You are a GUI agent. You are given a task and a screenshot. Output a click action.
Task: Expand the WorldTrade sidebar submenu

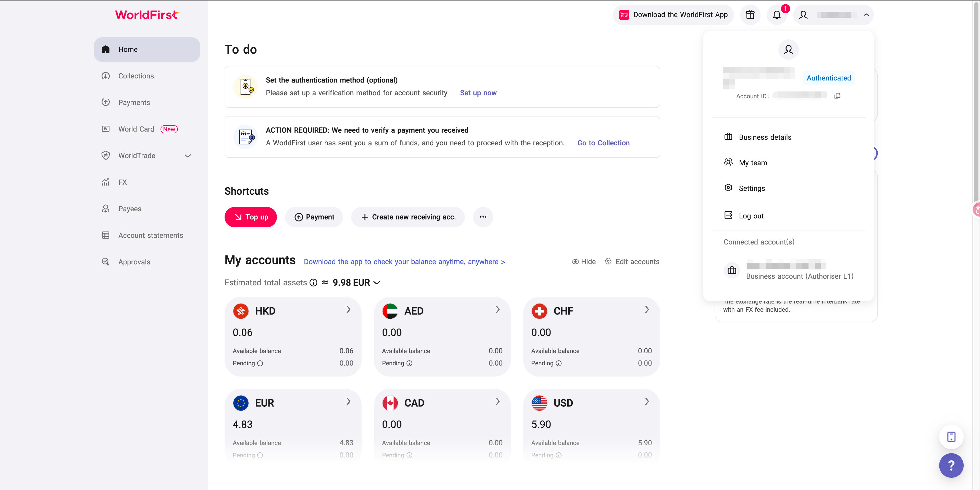tap(188, 156)
